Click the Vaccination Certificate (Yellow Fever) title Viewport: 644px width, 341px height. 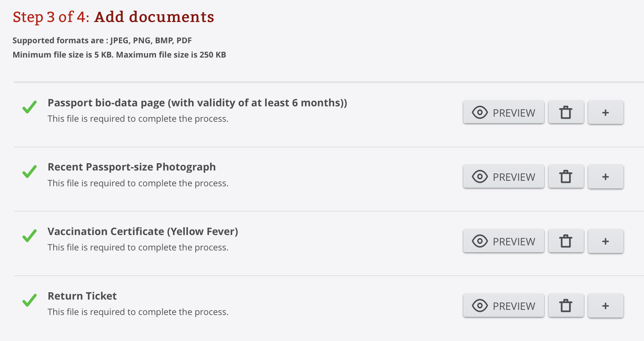coord(143,231)
